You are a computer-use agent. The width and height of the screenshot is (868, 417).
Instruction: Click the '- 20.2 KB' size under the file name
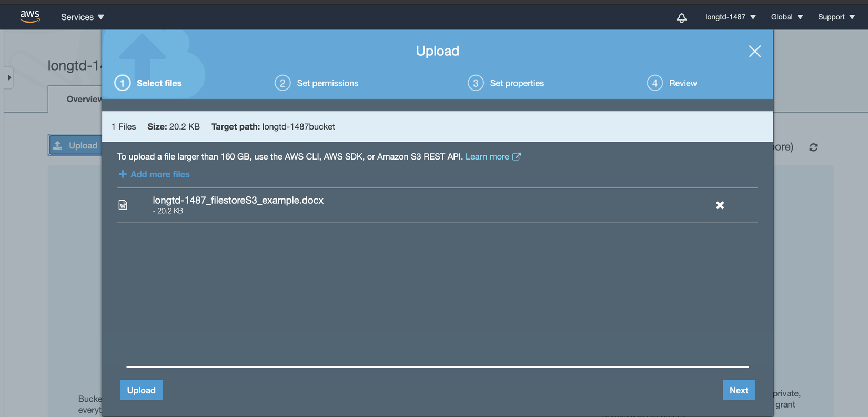168,211
